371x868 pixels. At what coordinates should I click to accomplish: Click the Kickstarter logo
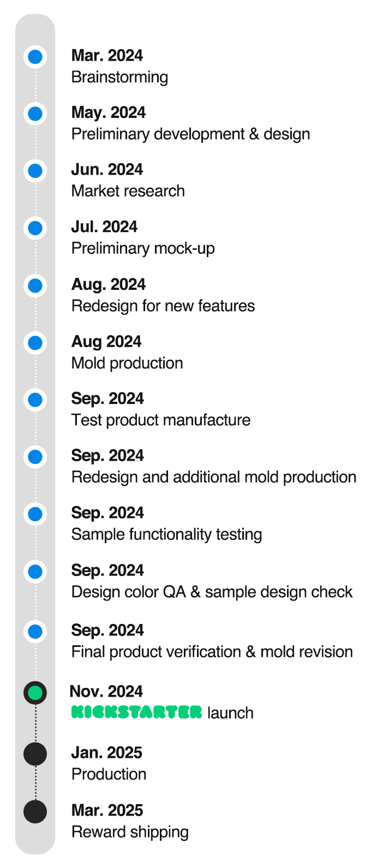click(136, 712)
